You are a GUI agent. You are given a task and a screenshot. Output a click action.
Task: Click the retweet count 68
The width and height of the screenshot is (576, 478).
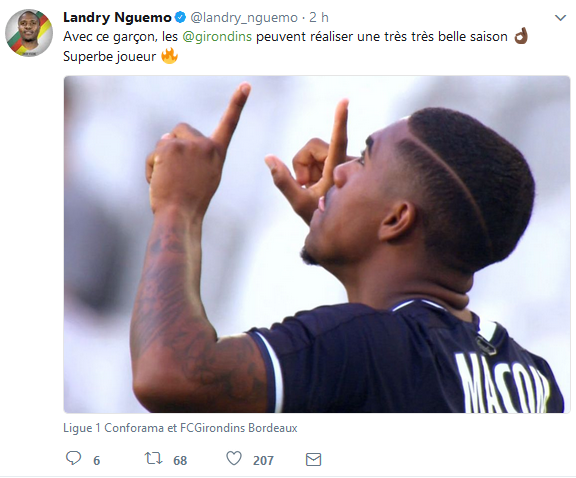(180, 460)
